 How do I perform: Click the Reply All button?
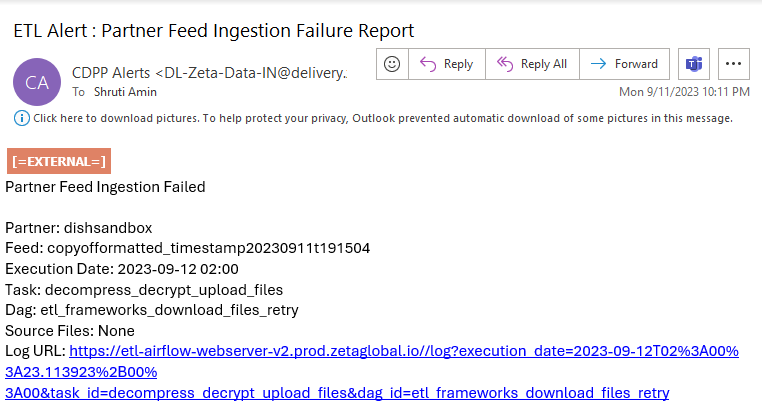tap(532, 64)
